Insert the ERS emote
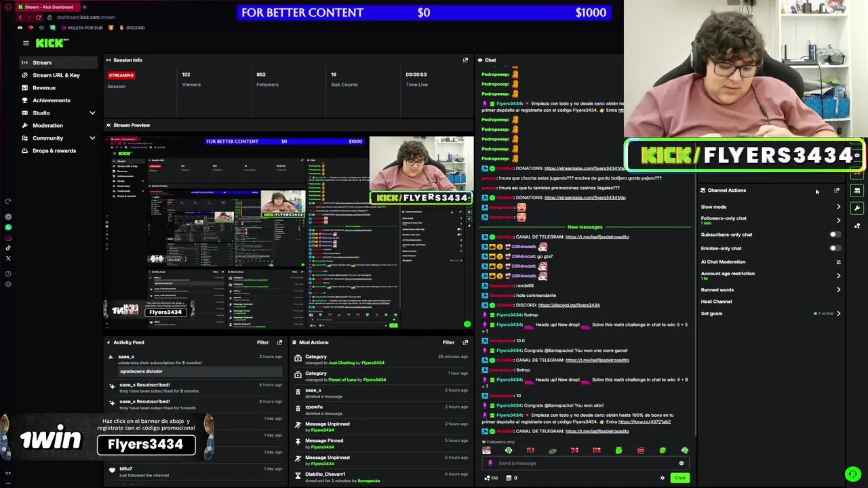868x488 pixels. click(x=596, y=450)
